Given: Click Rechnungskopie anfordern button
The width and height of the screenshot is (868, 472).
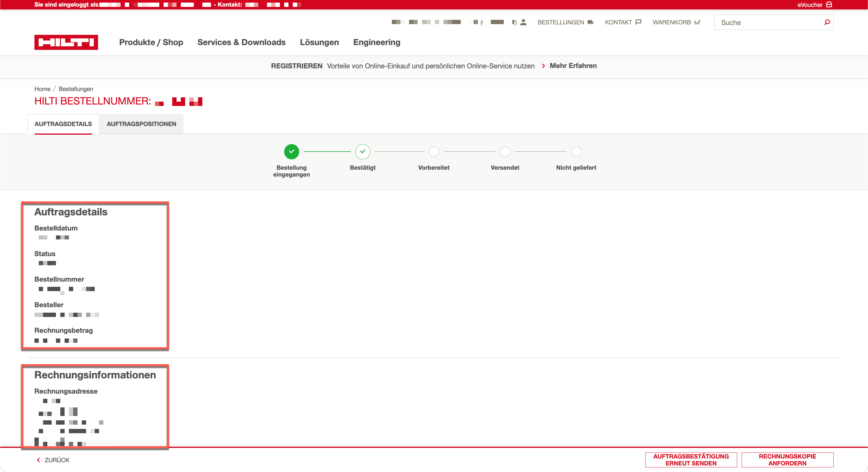Looking at the screenshot, I should tap(787, 460).
